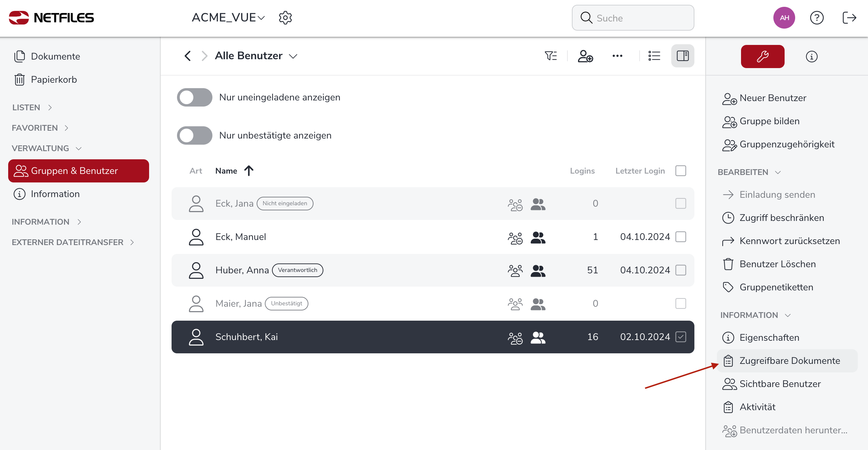Image resolution: width=868 pixels, height=450 pixels.
Task: Click the add user icon in toolbar
Action: 585,56
